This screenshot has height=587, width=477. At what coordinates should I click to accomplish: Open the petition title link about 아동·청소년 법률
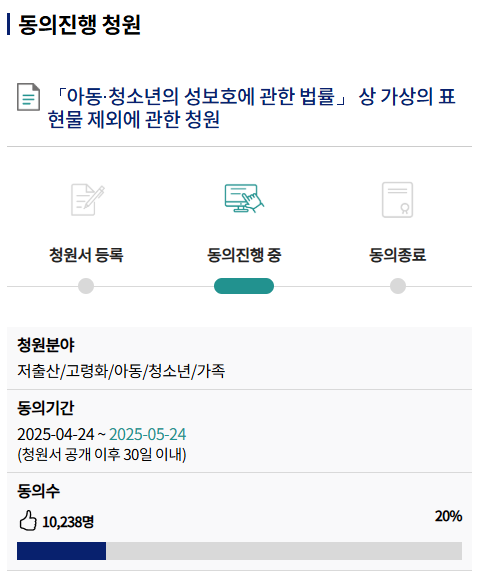pyautogui.click(x=252, y=108)
